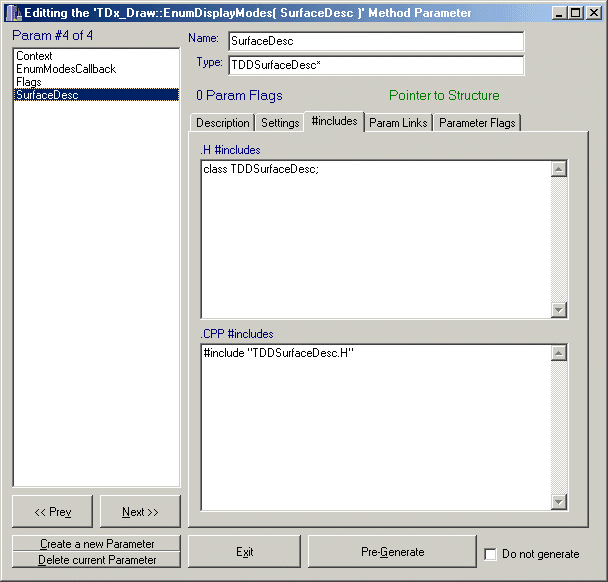The image size is (608, 582).
Task: Open the Parameter Flags tab
Action: tap(477, 123)
